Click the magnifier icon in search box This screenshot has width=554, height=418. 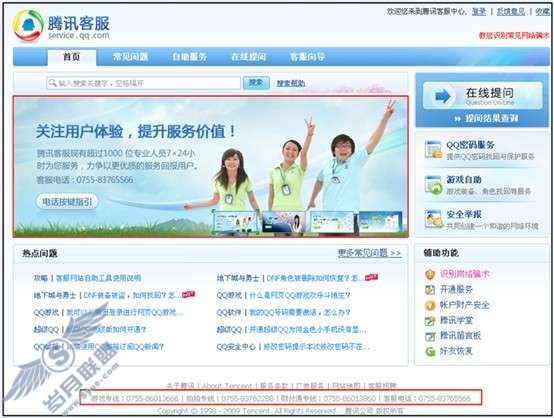click(x=53, y=83)
